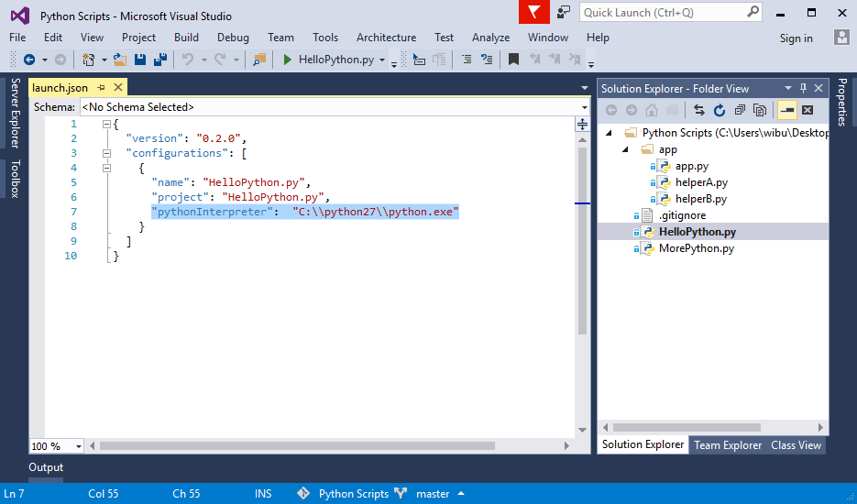The width and height of the screenshot is (857, 504).
Task: Open the Find in Files icon
Action: [x=259, y=60]
